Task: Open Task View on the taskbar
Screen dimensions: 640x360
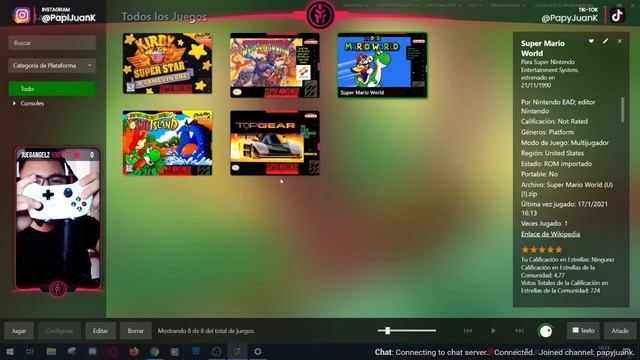Action: point(30,351)
